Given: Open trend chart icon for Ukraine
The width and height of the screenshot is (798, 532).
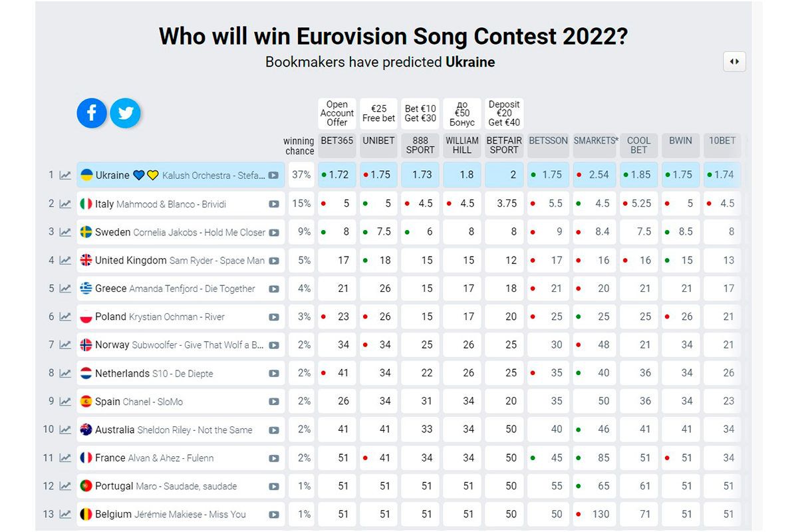Looking at the screenshot, I should [65, 176].
